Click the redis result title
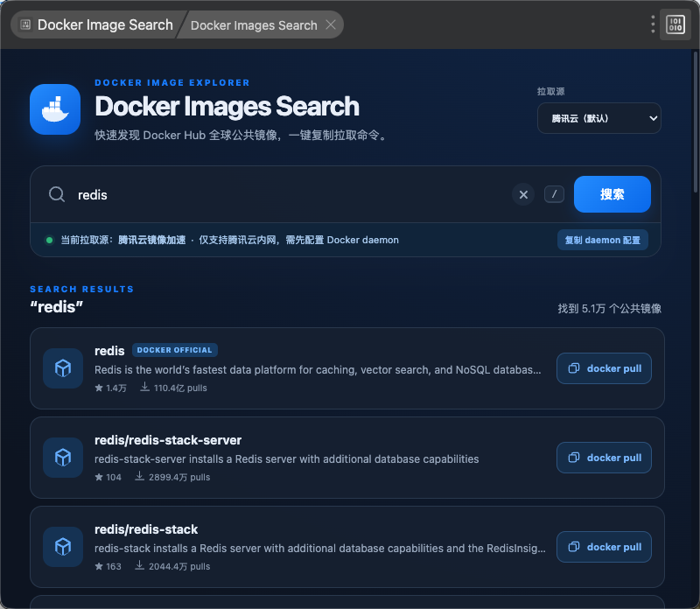This screenshot has width=700, height=609. pos(109,351)
